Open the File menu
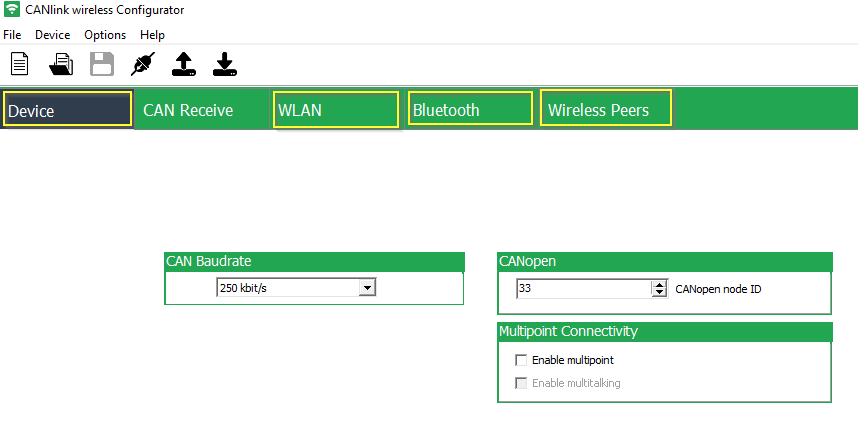This screenshot has height=424, width=858. point(12,35)
